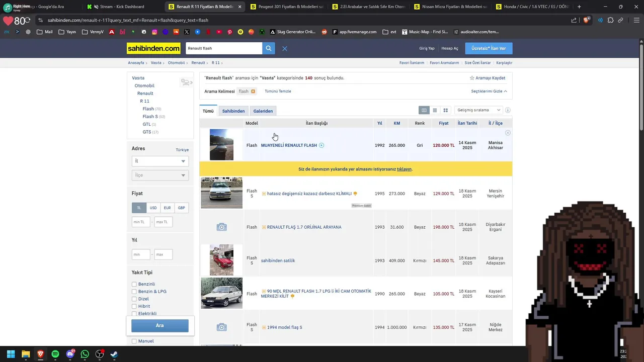Click the search magnifier button next to Renault flash
This screenshot has width=644, height=362.
(x=269, y=48)
